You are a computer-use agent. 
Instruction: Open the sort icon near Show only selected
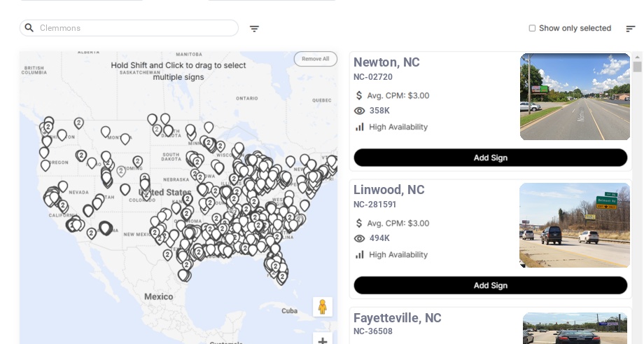(631, 28)
